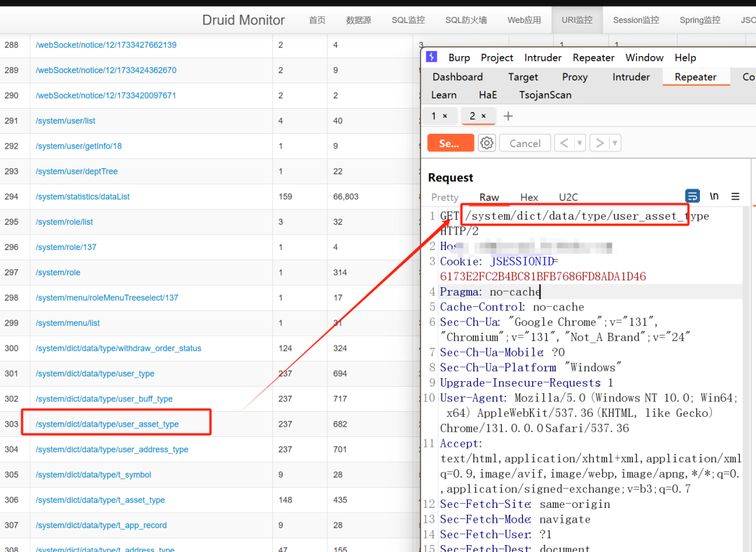Viewport: 756px width, 552px height.
Task: Open Druid 首页 nav item
Action: pyautogui.click(x=317, y=20)
